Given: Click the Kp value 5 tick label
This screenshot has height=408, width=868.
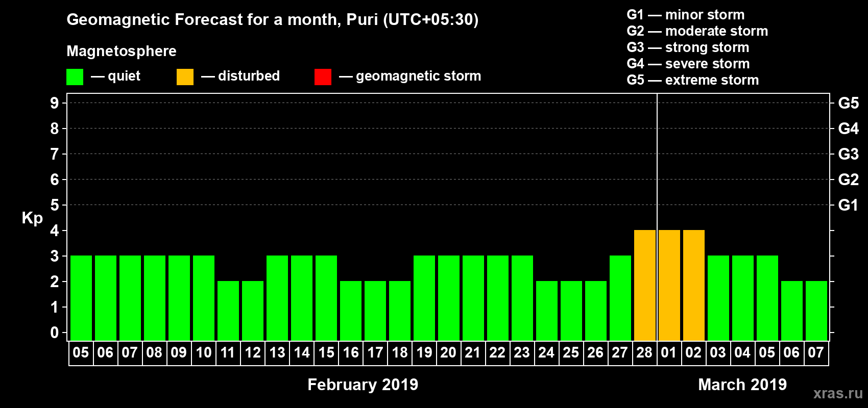Looking at the screenshot, I should 55,205.
